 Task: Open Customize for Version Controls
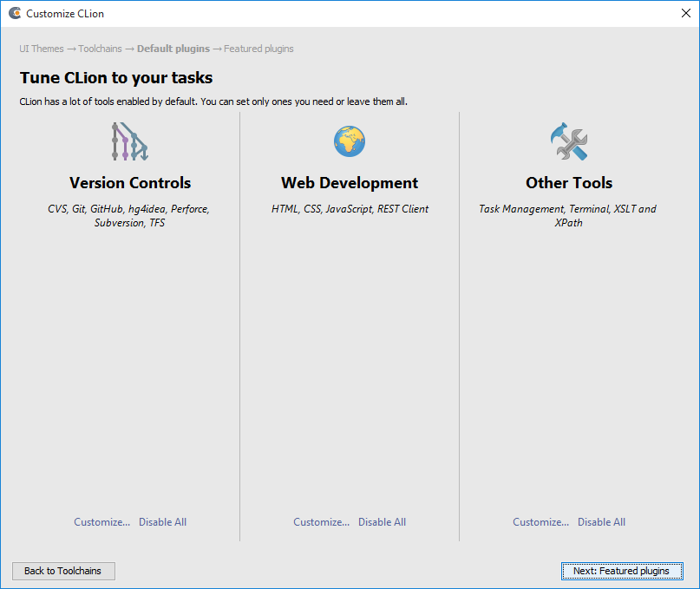pyautogui.click(x=101, y=522)
